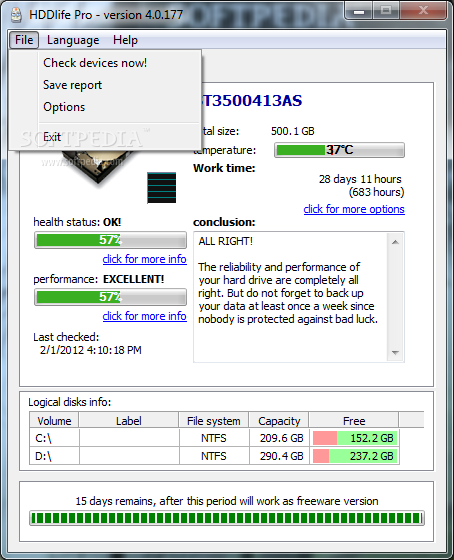Image resolution: width=454 pixels, height=560 pixels.
Task: Click Exit in the File menu
Action: (52, 137)
